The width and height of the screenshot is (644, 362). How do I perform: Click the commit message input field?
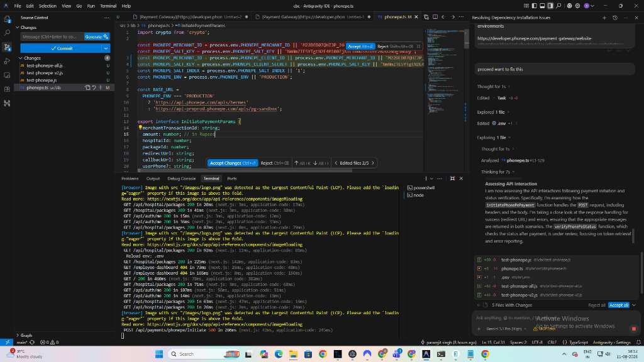(52, 37)
